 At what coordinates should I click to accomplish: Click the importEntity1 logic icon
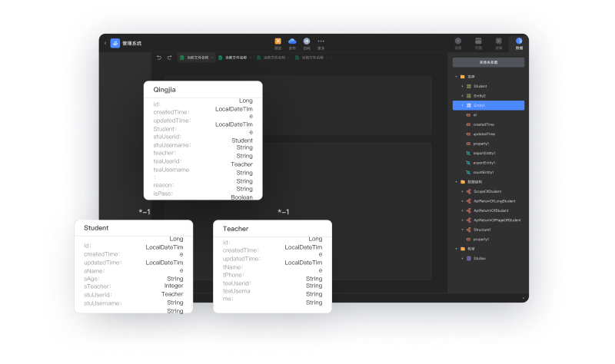point(468,153)
